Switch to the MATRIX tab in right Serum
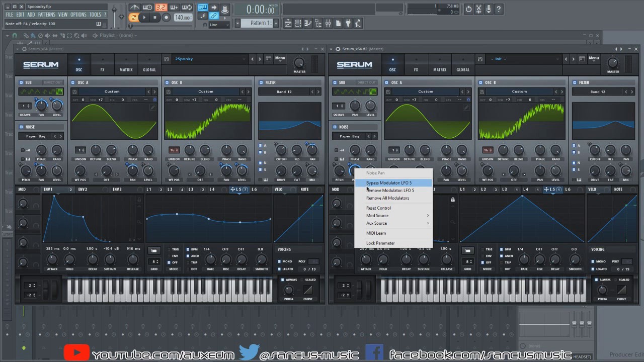Image resolution: width=644 pixels, height=362 pixels. (440, 64)
